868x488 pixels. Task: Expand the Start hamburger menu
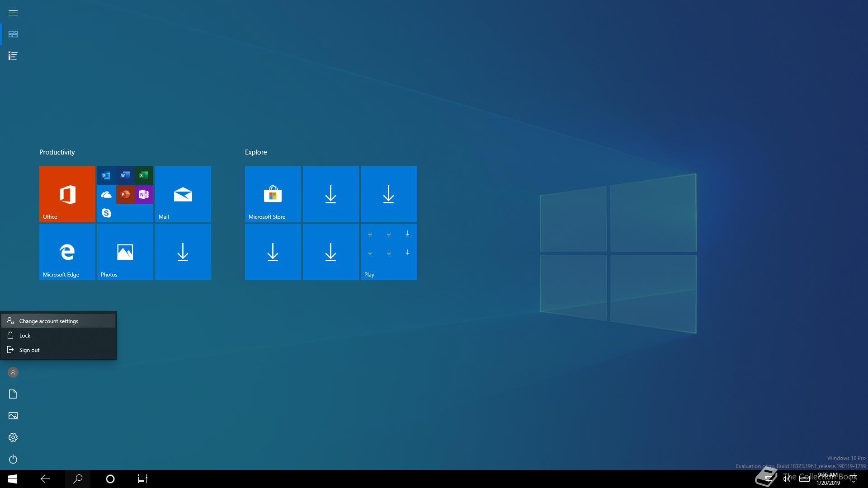click(13, 13)
